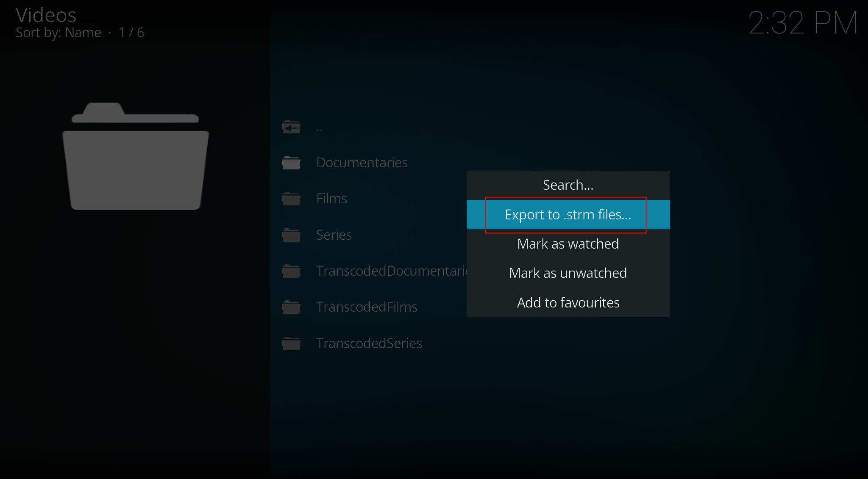Click the large folder thumbnail preview
The width and height of the screenshot is (868, 479).
[136, 157]
